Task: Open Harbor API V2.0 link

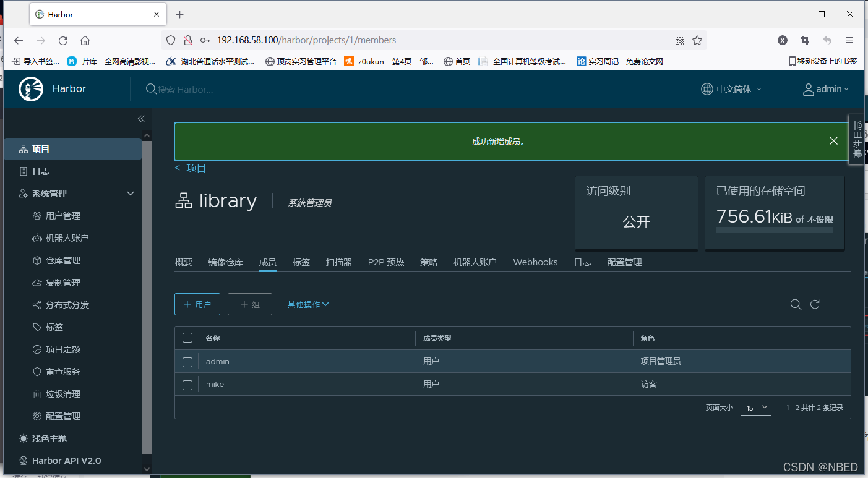Action: 66,461
